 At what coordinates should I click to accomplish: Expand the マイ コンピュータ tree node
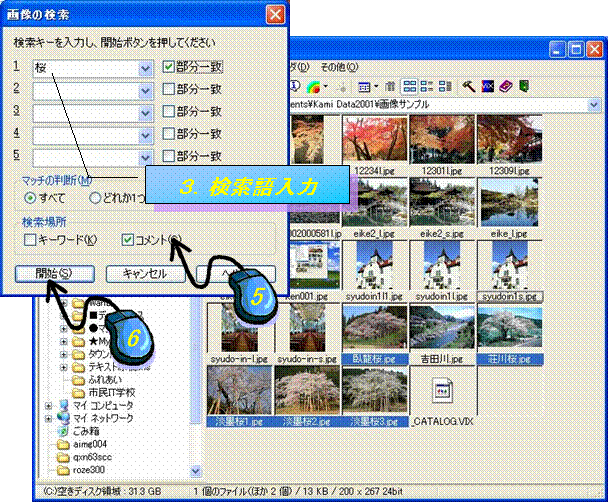coord(48,405)
